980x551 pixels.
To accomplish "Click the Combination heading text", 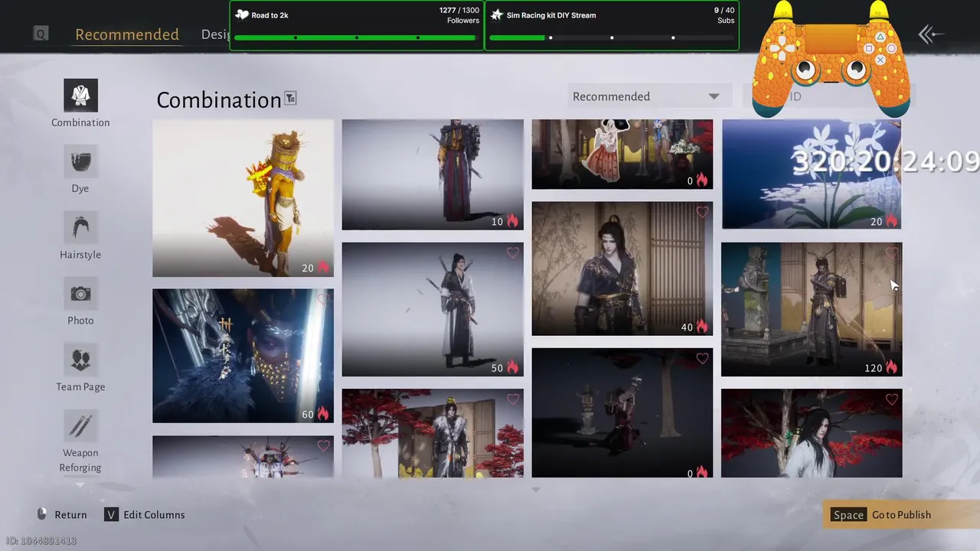I will (219, 100).
